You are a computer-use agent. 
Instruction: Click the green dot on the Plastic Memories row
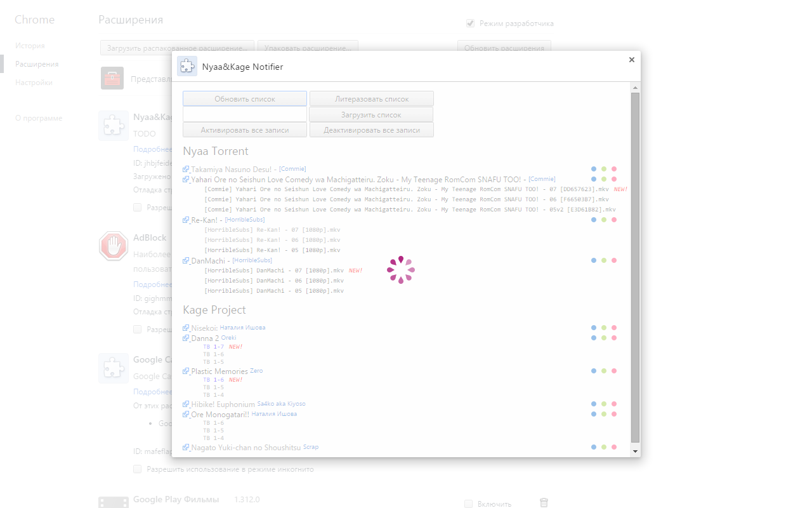tap(604, 371)
